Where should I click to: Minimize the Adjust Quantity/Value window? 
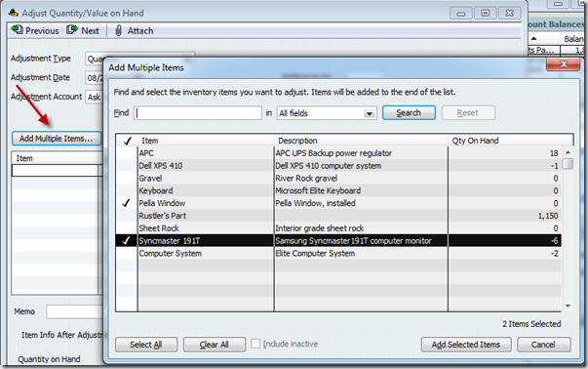461,13
